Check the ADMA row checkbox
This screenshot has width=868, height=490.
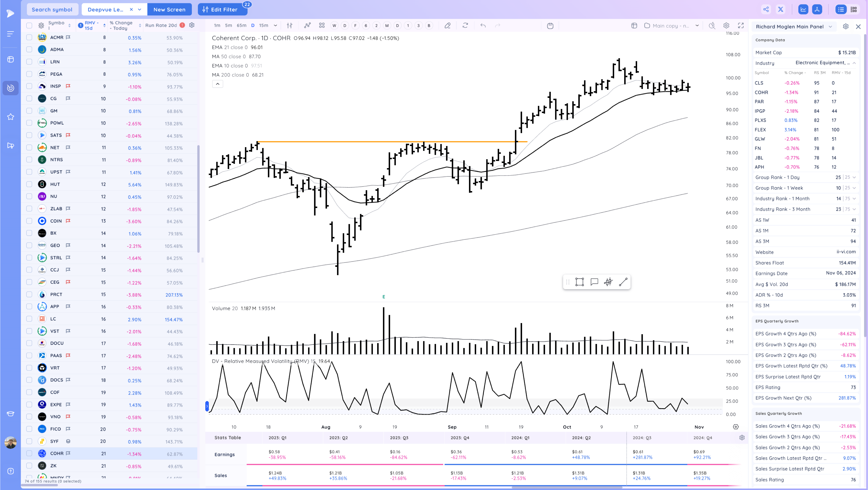coord(29,49)
